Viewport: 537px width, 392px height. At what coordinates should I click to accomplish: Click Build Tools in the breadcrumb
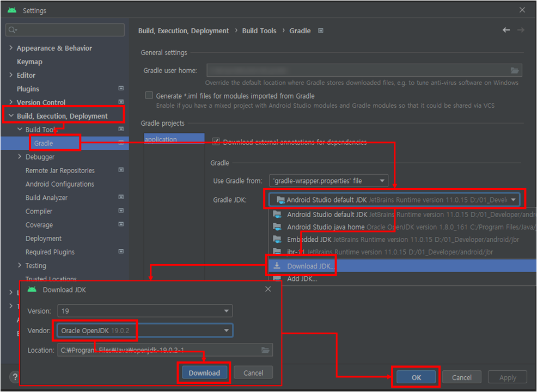[x=259, y=30]
